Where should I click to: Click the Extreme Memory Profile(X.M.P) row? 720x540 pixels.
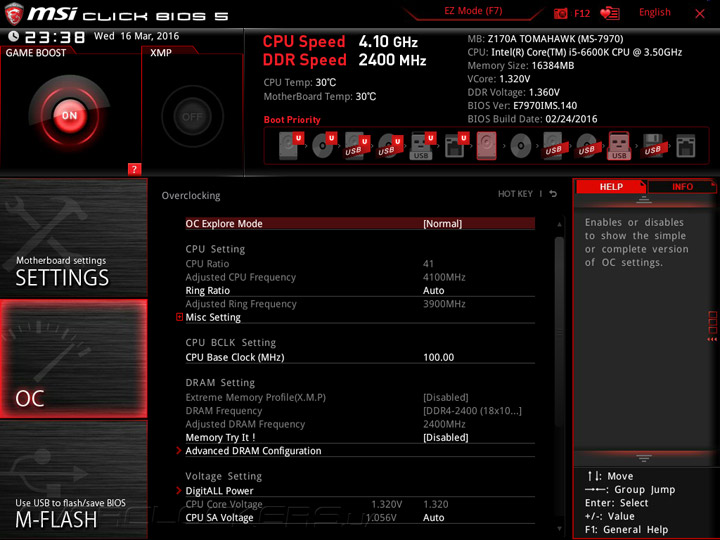tap(360, 397)
